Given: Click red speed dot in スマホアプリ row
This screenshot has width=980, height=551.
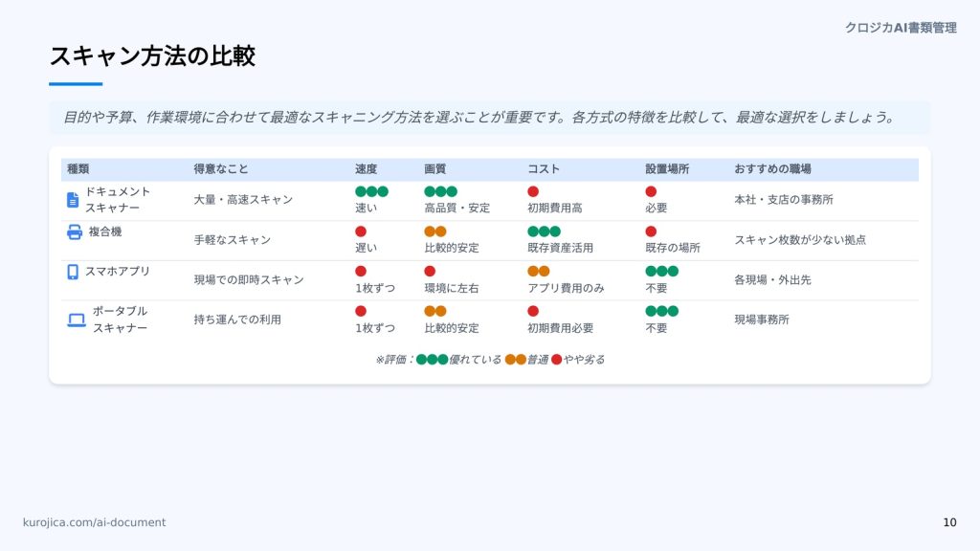Looking at the screenshot, I should 361,271.
